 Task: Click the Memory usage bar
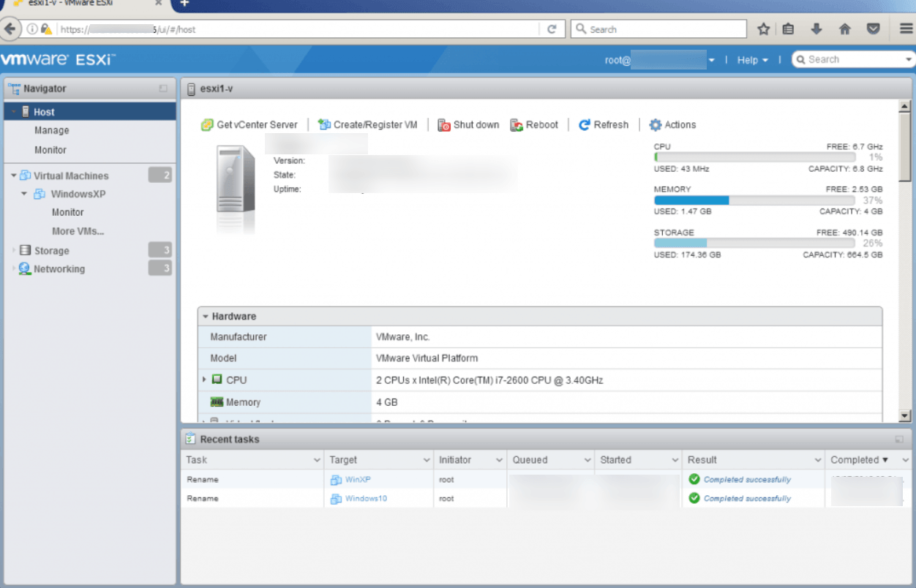tap(754, 200)
